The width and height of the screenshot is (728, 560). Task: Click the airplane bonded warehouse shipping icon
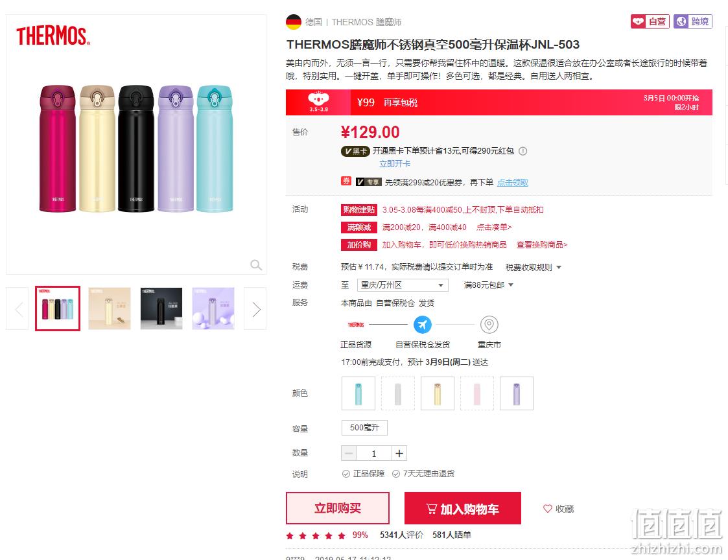click(423, 325)
